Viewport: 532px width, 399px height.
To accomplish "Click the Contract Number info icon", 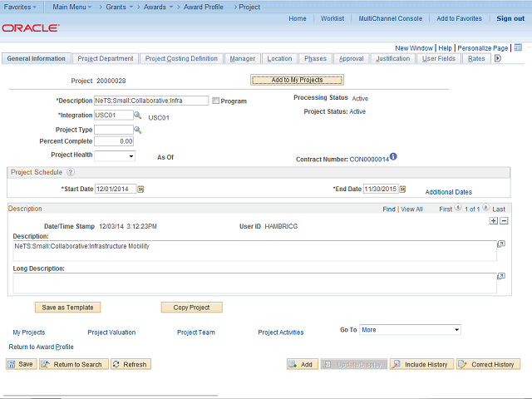I will pyautogui.click(x=393, y=157).
